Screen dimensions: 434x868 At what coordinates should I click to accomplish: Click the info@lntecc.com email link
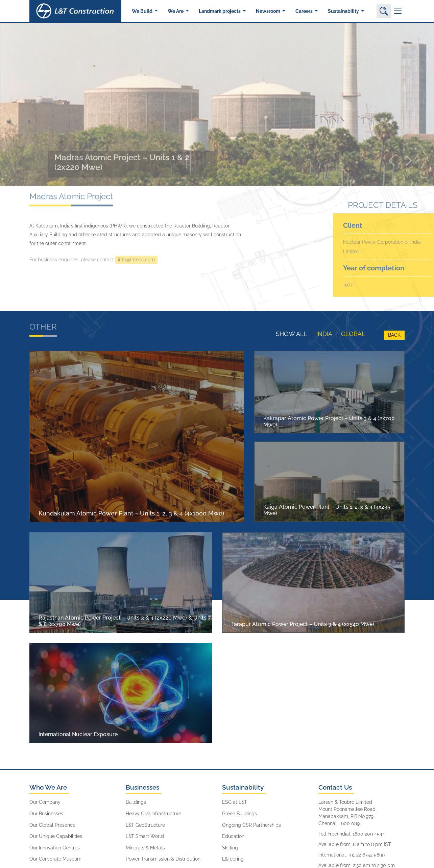(x=136, y=260)
